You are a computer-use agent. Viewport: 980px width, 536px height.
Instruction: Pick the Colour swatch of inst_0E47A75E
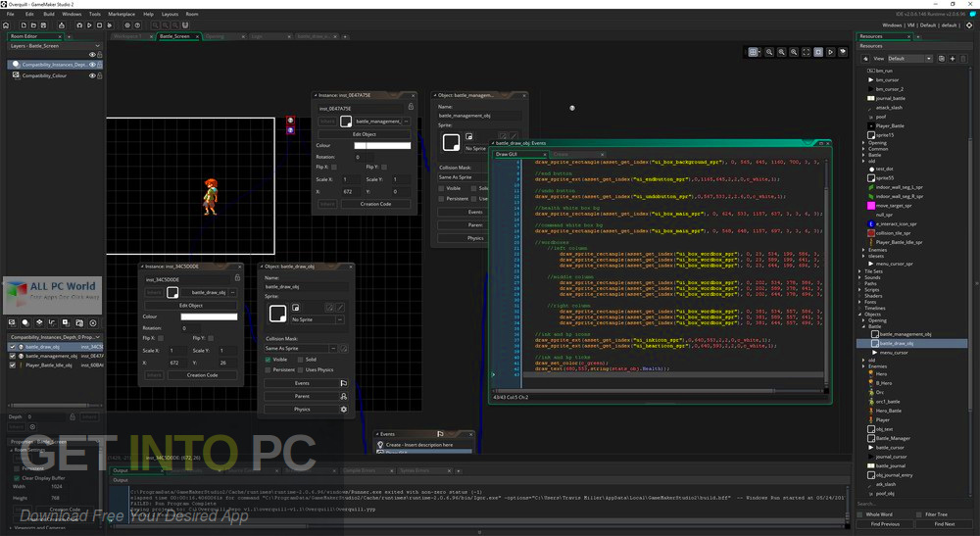pos(382,146)
